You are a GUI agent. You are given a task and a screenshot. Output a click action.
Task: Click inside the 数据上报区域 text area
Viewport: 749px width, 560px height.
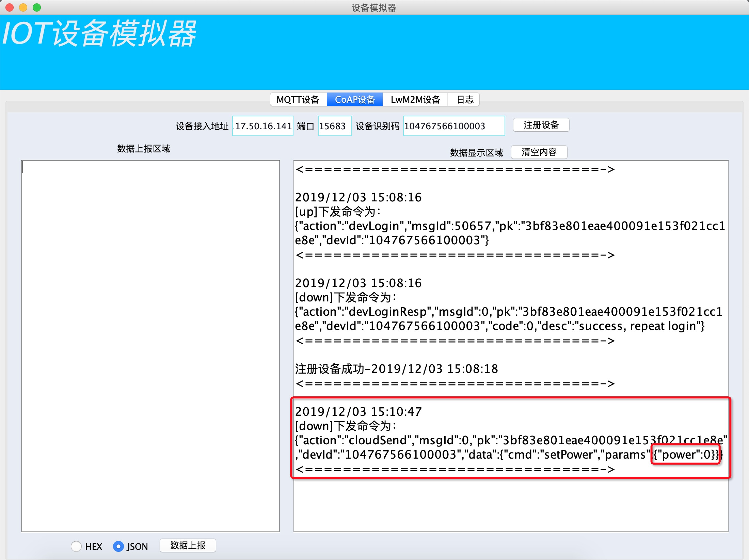point(150,345)
